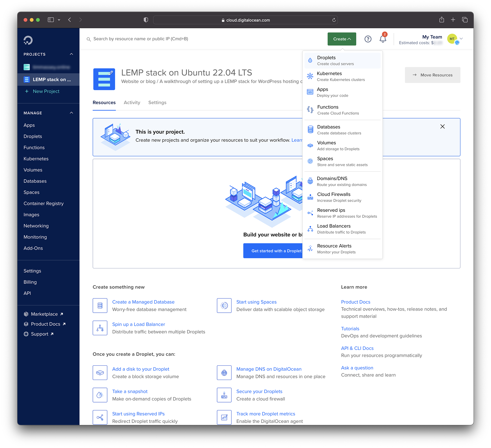Click the browser privacy shield icon
491x448 pixels.
click(x=146, y=20)
